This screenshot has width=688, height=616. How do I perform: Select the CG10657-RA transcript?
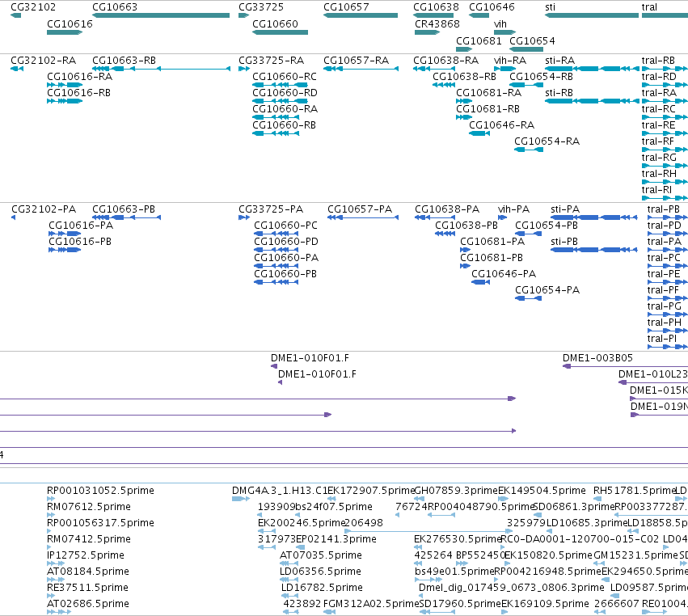[361, 69]
